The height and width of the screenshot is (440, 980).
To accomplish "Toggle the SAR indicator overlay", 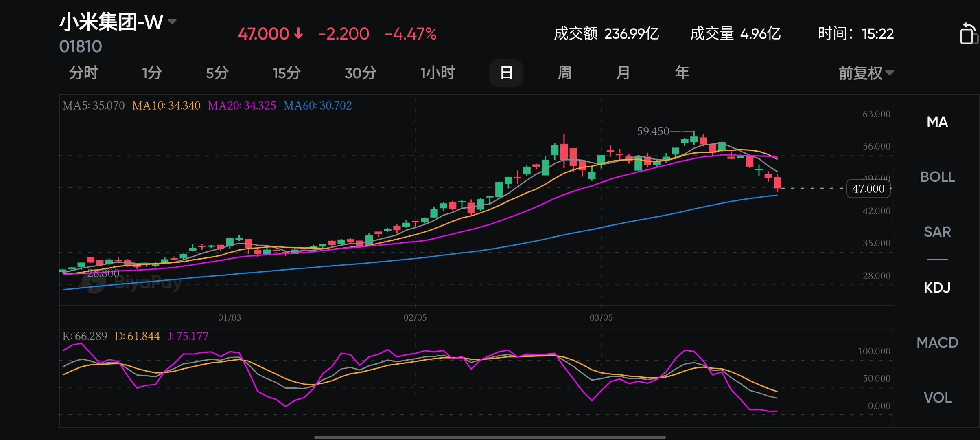I will pyautogui.click(x=937, y=232).
